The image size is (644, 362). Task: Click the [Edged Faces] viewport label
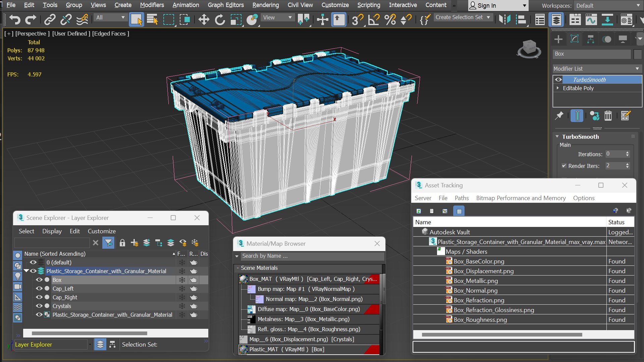click(x=111, y=34)
